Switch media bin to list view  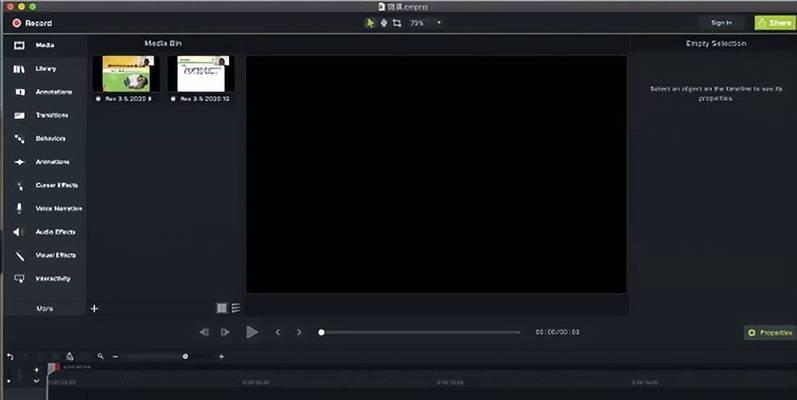point(236,308)
